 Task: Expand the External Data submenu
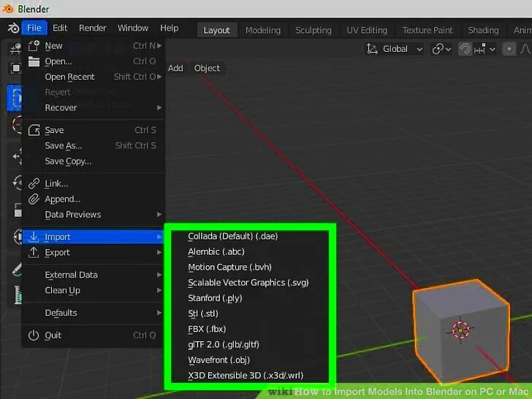[94, 275]
